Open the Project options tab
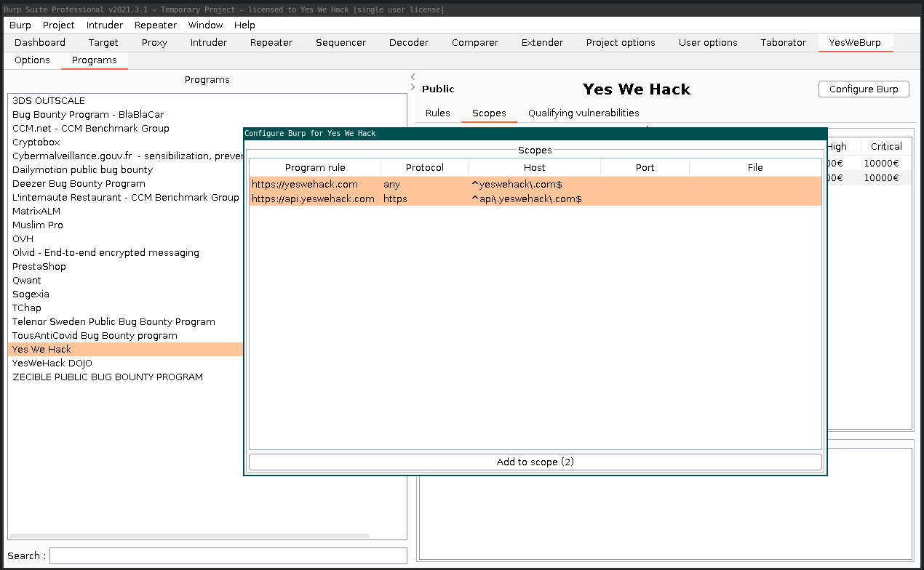This screenshot has width=924, height=570. [x=621, y=43]
